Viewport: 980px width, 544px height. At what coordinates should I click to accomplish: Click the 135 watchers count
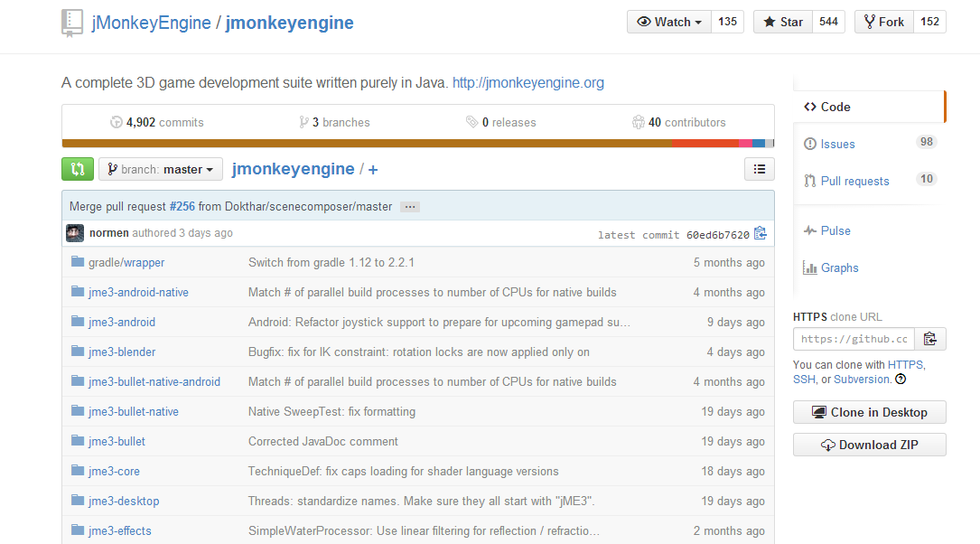(727, 22)
